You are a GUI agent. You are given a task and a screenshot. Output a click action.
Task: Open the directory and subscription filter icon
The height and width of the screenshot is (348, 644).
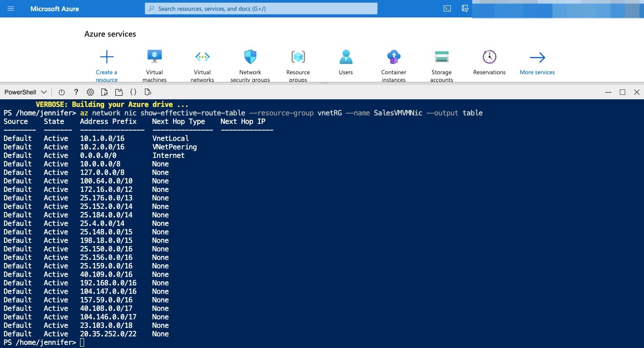pyautogui.click(x=465, y=8)
